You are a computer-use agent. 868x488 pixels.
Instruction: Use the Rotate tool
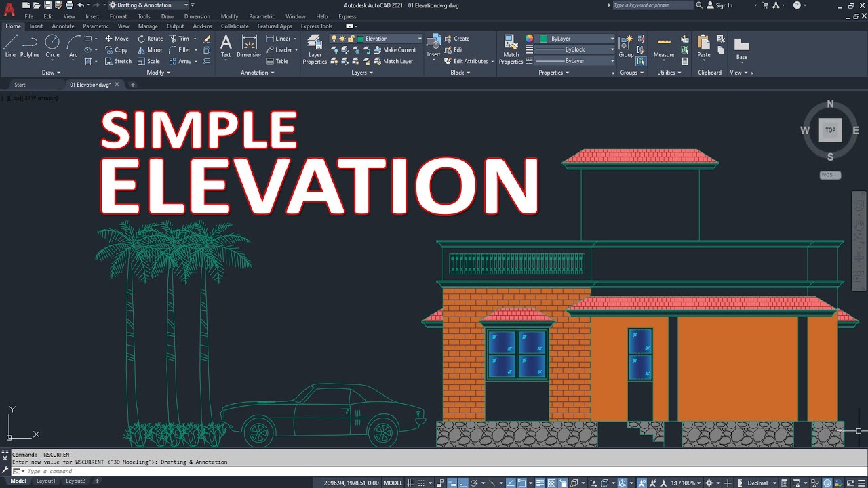pos(151,39)
